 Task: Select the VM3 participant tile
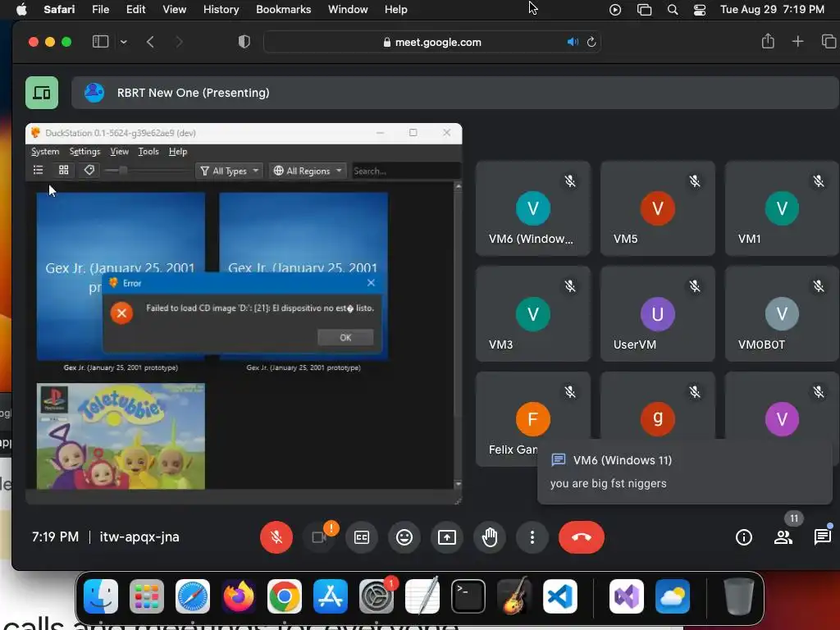(533, 314)
